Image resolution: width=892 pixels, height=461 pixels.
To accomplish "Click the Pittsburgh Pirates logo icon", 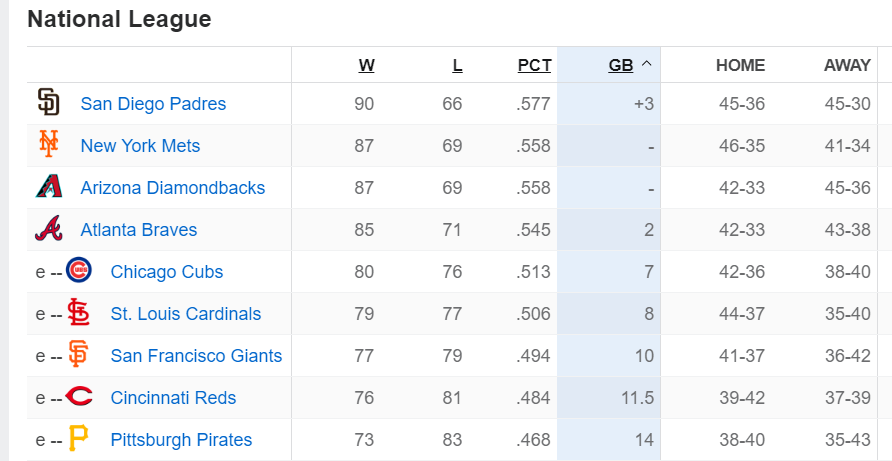I will pos(78,439).
